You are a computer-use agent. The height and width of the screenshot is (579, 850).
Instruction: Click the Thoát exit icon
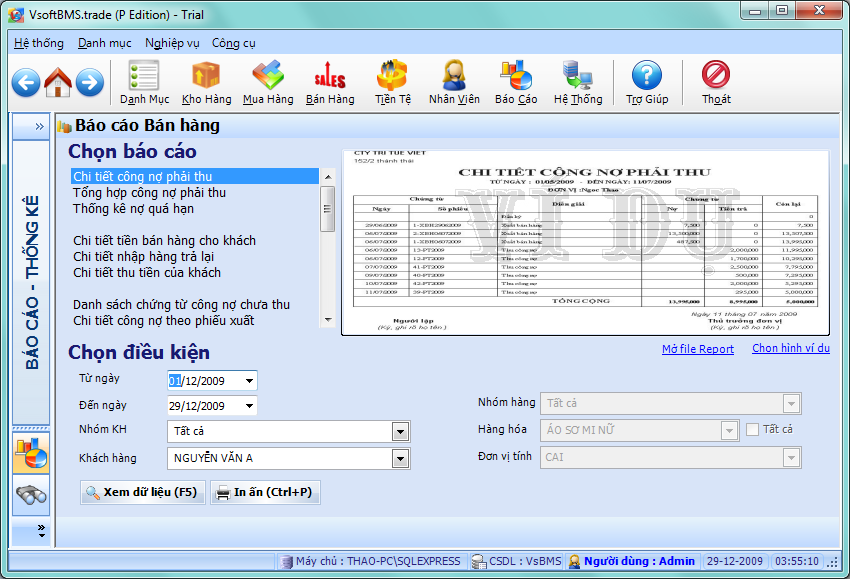click(716, 82)
